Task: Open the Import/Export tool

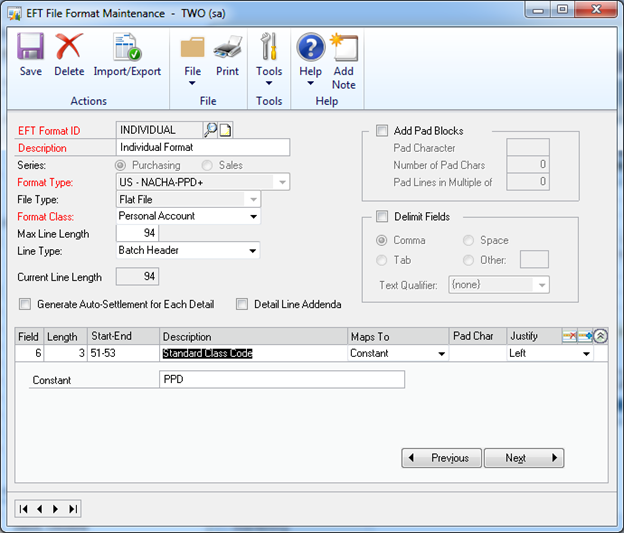Action: (127, 54)
